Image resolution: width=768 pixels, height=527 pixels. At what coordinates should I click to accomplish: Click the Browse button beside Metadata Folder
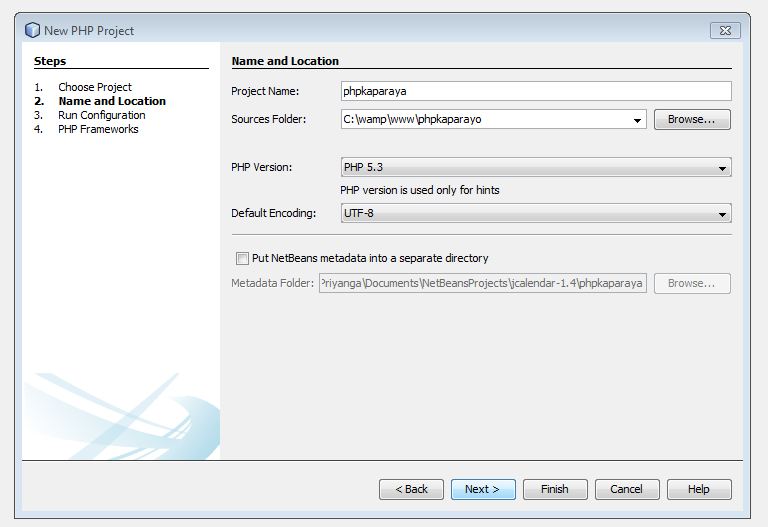[692, 283]
